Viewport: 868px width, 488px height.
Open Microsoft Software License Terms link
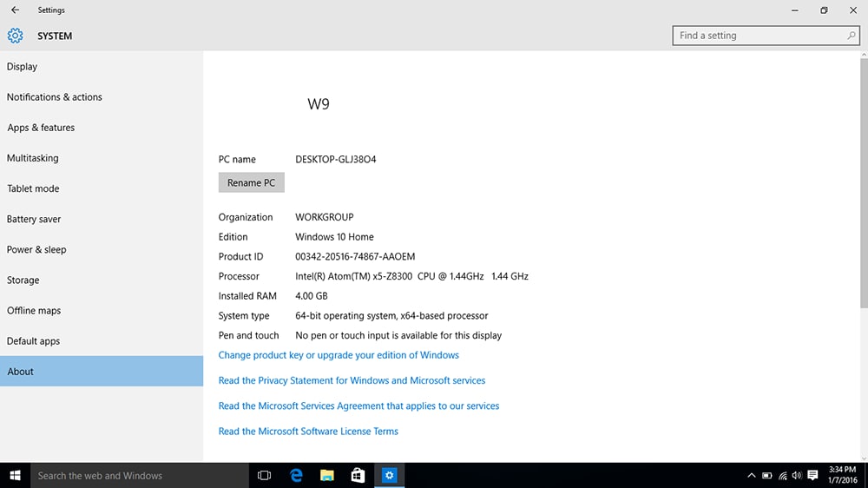point(308,432)
